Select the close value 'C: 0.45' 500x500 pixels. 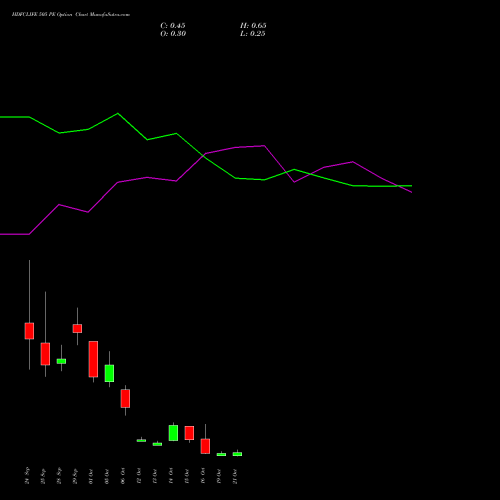[x=173, y=26]
